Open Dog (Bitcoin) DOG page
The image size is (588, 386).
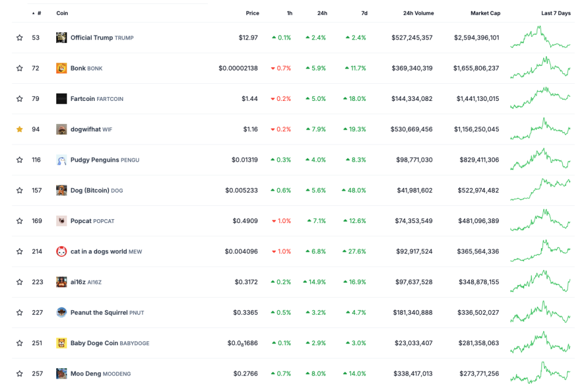tap(96, 190)
